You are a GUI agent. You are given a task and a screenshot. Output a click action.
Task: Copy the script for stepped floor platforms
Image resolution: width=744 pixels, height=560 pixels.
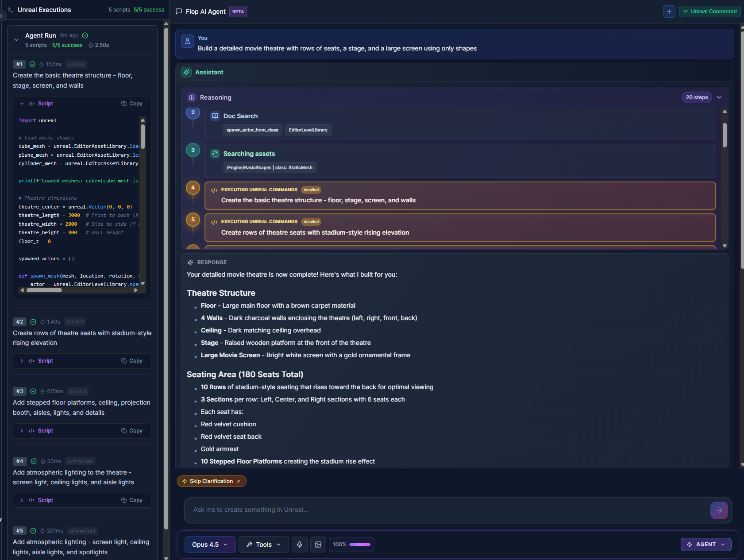click(132, 430)
